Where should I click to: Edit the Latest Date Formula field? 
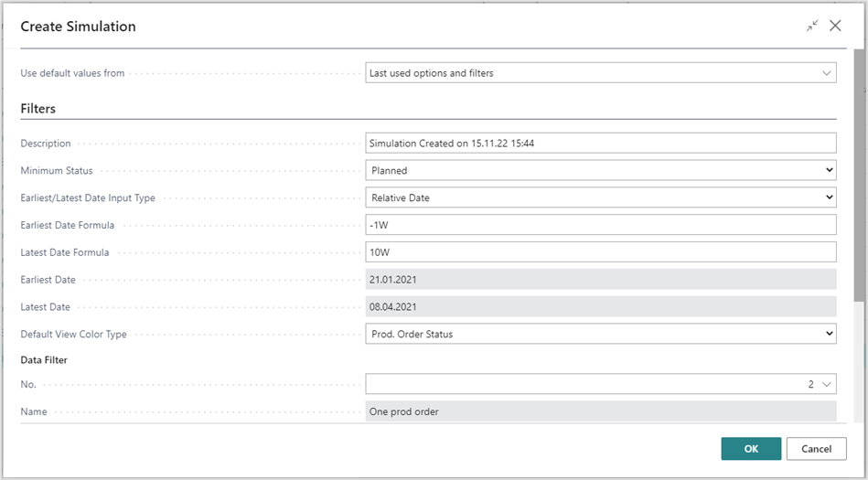point(601,252)
